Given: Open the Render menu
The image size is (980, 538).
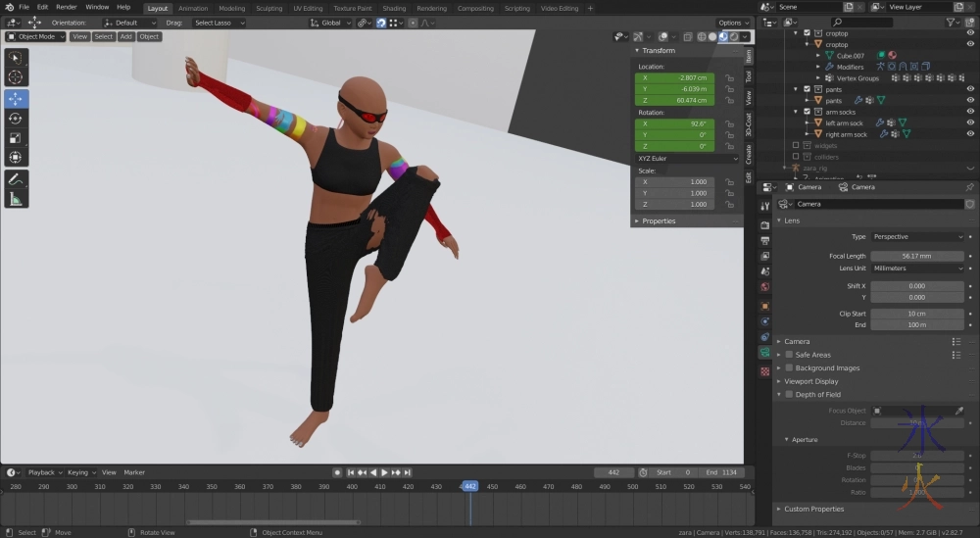Looking at the screenshot, I should tap(66, 7).
